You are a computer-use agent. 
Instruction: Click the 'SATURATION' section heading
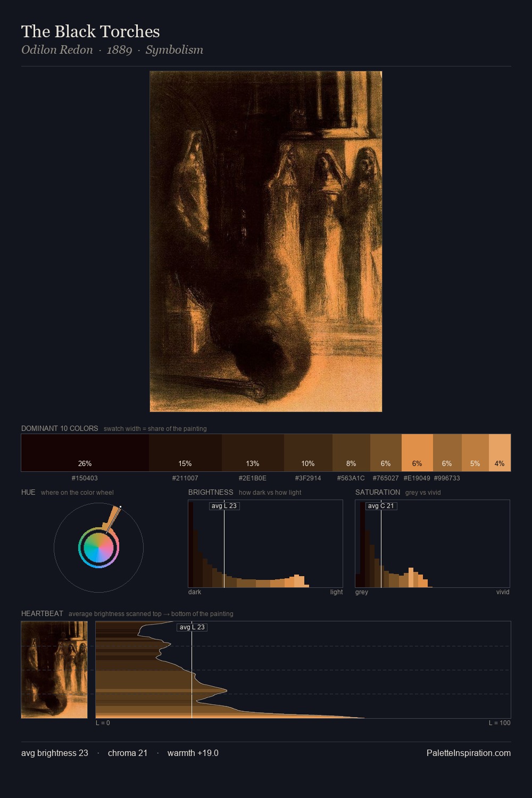click(378, 492)
